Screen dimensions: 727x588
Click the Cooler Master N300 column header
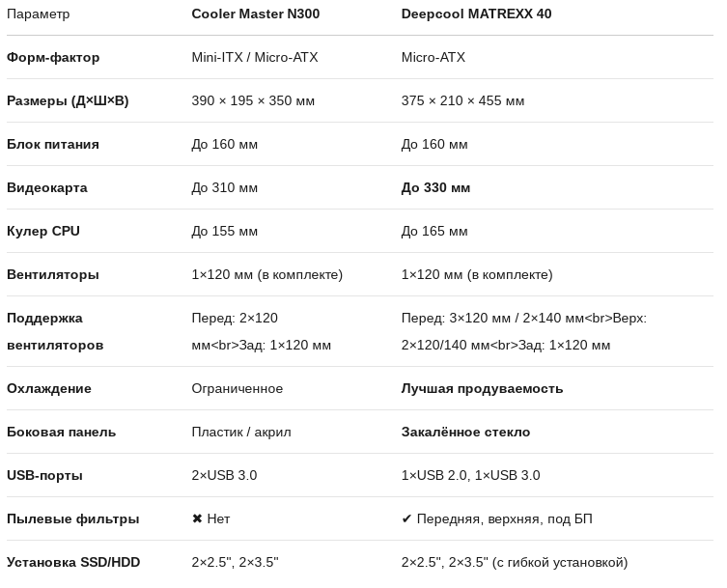click(255, 14)
